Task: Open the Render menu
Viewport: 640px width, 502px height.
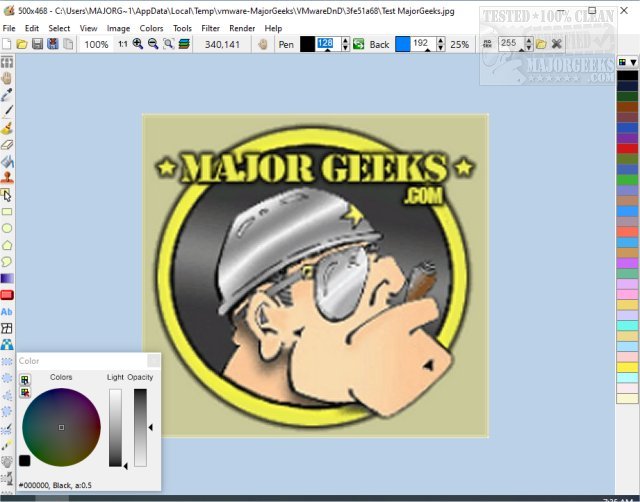Action: (242, 28)
